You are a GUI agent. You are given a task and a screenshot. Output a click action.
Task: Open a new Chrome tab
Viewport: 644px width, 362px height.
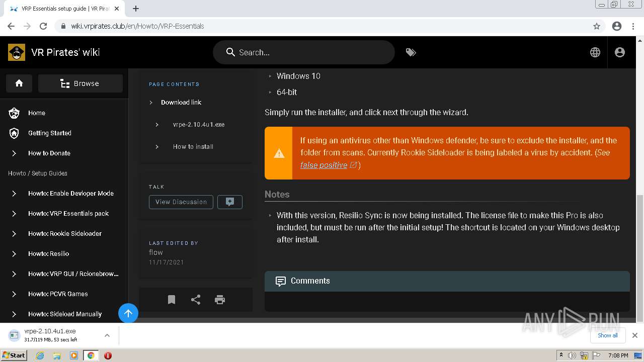136,9
